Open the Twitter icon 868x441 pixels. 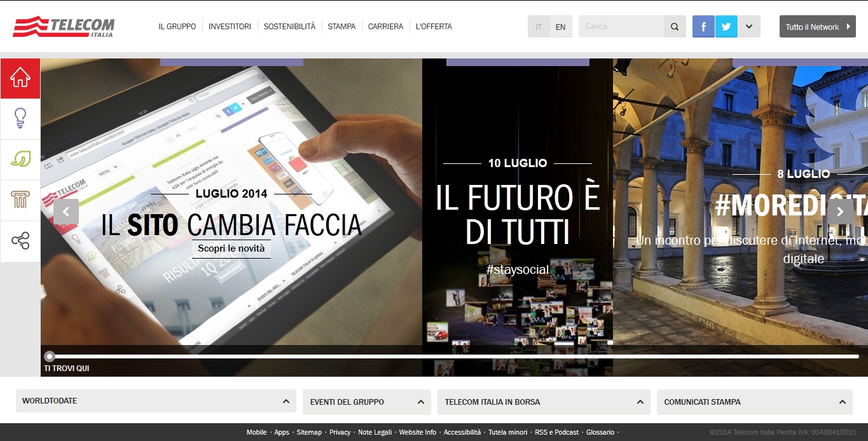(726, 27)
